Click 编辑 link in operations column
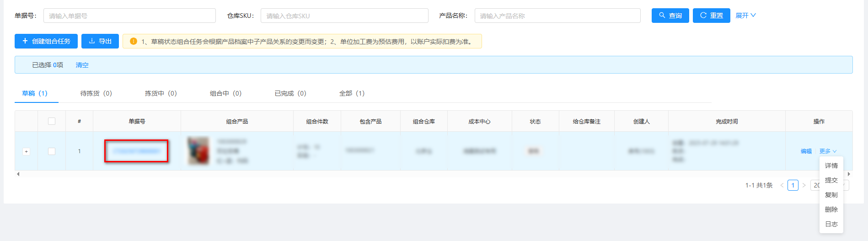The height and width of the screenshot is (241, 868). (806, 151)
